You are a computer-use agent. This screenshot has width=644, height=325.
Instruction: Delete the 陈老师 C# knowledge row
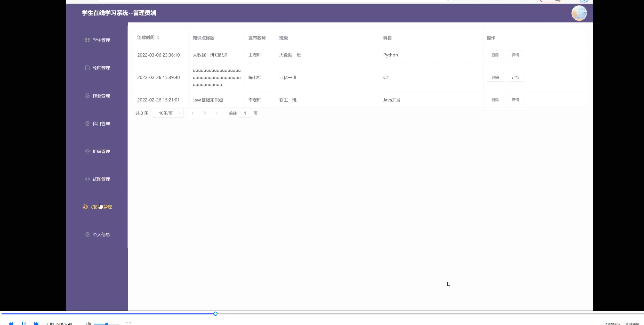[495, 77]
